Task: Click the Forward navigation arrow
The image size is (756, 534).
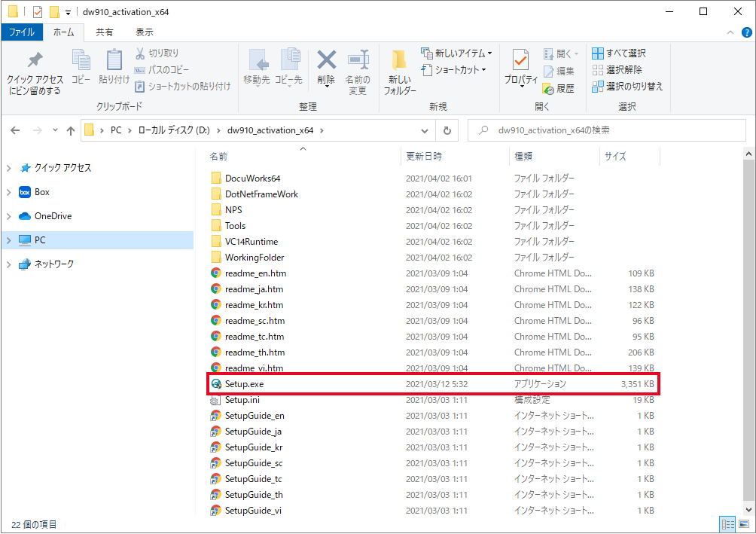Action: coord(37,130)
